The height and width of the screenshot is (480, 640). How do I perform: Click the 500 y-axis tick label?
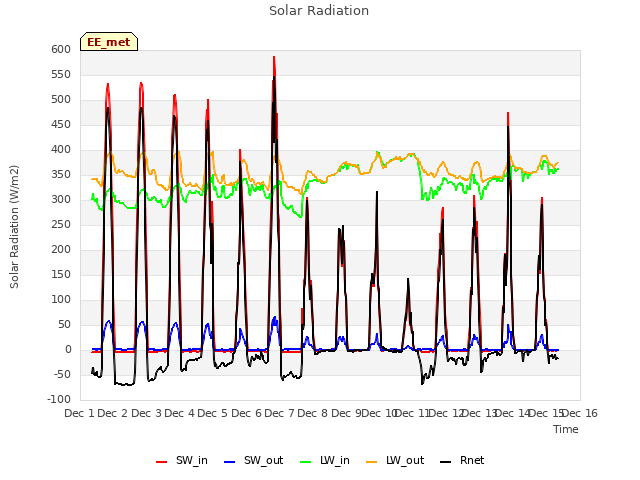[x=61, y=100]
